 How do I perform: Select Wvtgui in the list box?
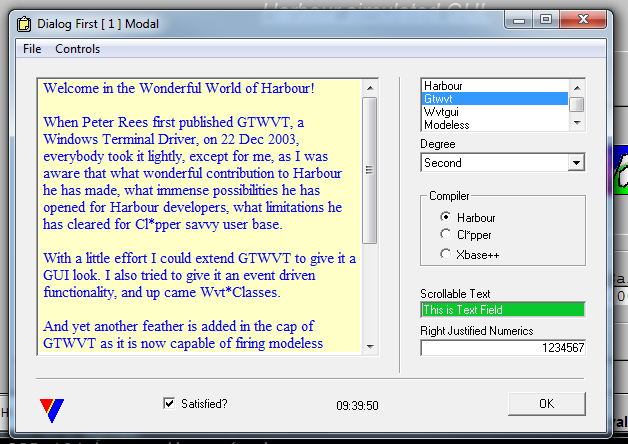pyautogui.click(x=495, y=112)
